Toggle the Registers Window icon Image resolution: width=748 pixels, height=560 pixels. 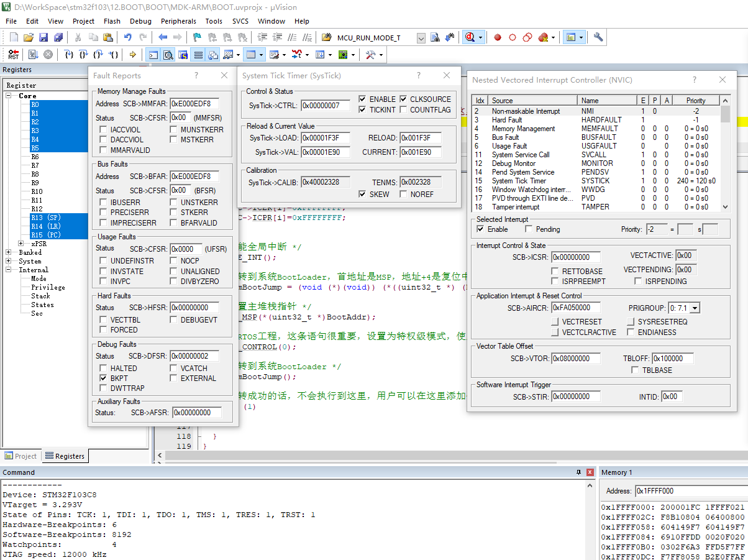point(198,55)
